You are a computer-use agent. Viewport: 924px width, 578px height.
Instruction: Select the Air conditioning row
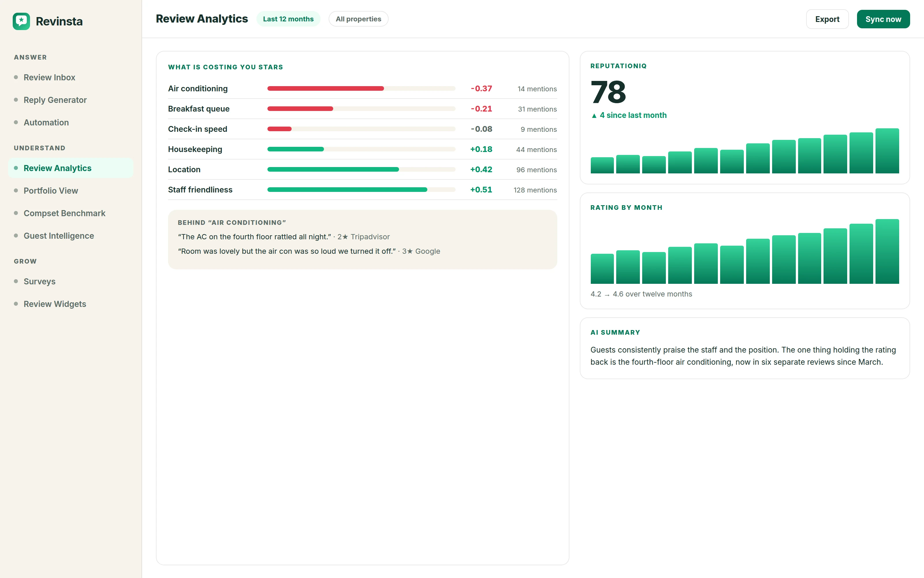click(x=362, y=88)
